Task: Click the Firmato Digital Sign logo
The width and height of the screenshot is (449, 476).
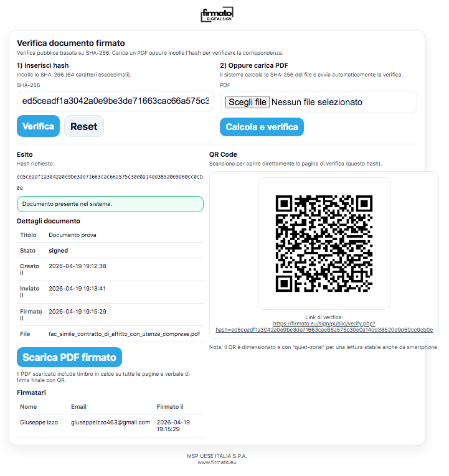Action: coord(217,15)
